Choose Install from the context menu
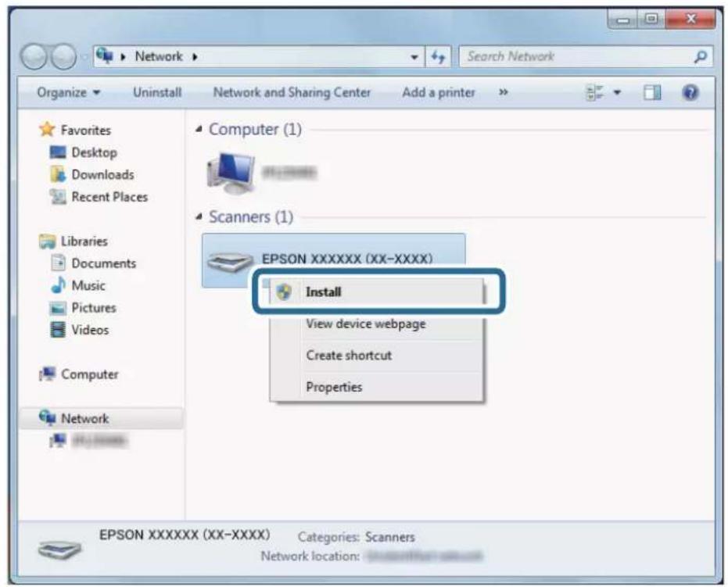 pyautogui.click(x=377, y=292)
